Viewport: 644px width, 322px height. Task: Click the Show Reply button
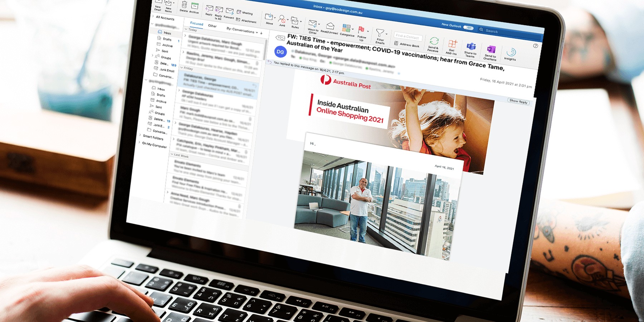pos(518,101)
